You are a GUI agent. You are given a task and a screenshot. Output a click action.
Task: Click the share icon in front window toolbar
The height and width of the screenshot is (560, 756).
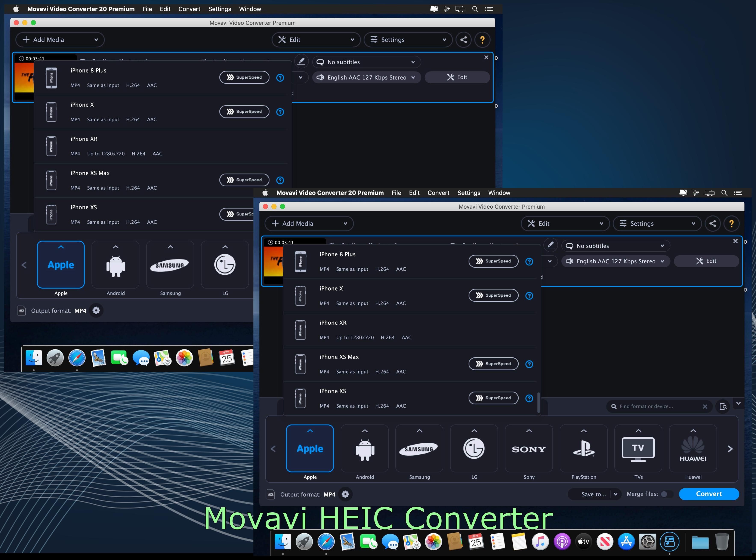click(x=713, y=223)
